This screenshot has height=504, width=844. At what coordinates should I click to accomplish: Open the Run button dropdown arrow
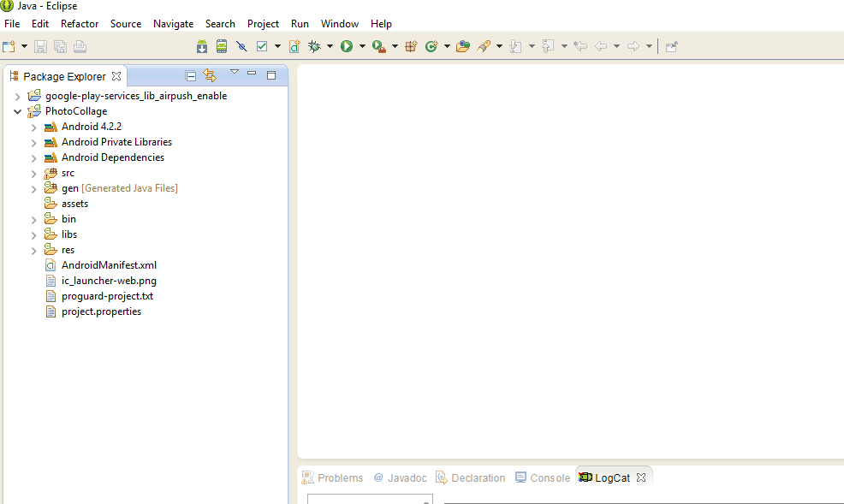(362, 46)
